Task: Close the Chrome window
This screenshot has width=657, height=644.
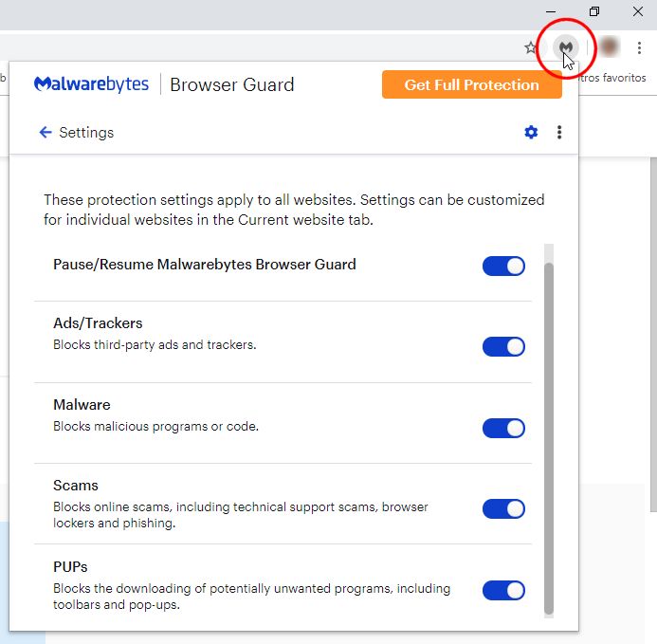Action: coord(638,11)
